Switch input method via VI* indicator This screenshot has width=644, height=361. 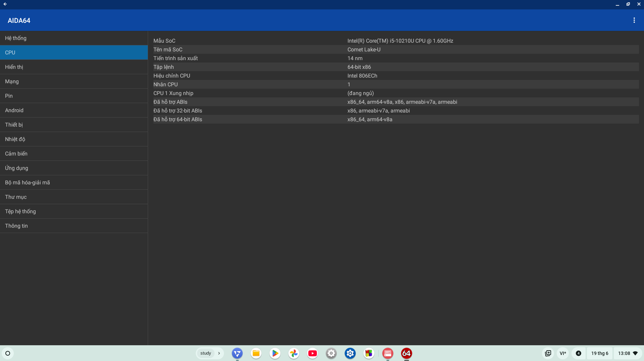[x=563, y=353]
